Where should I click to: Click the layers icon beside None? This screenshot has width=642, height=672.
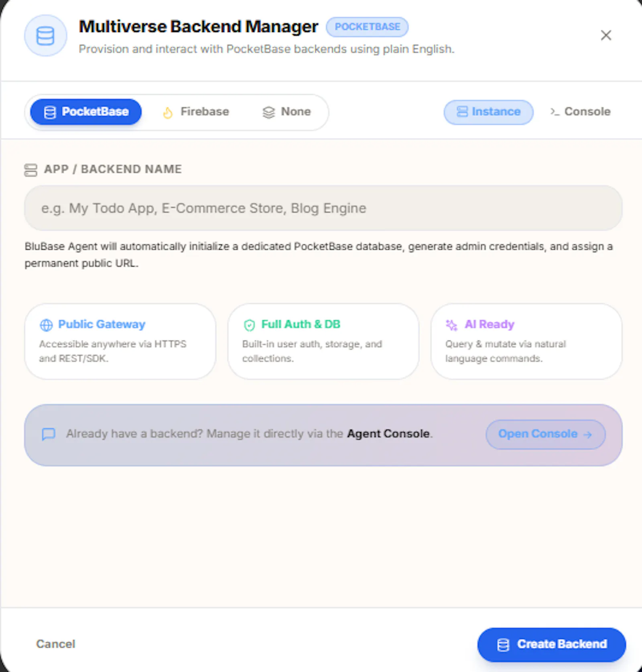268,113
